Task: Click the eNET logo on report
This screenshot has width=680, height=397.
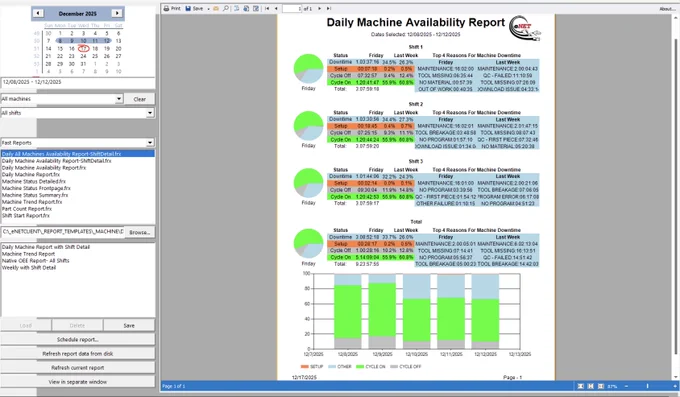Action: pyautogui.click(x=525, y=28)
